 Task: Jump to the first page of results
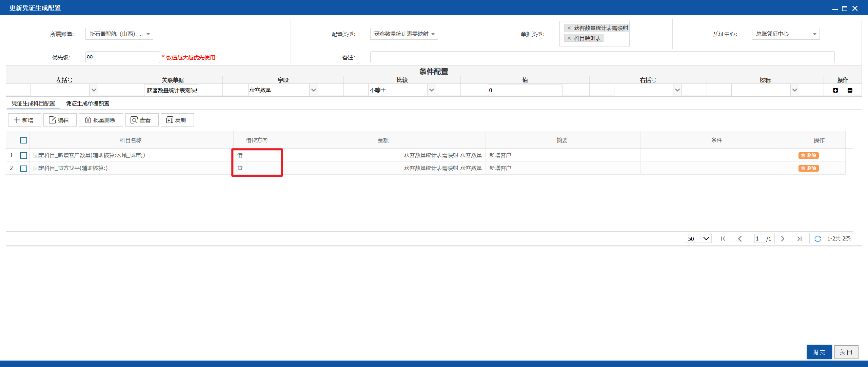[x=723, y=239]
